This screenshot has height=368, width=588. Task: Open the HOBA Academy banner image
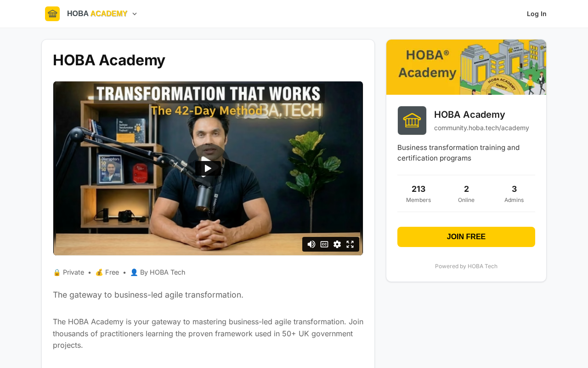pyautogui.click(x=466, y=67)
